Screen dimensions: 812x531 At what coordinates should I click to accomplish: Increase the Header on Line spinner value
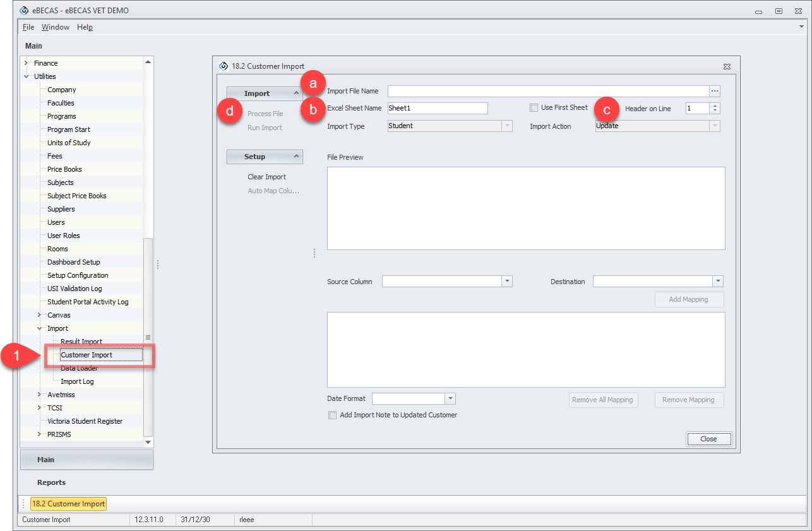pyautogui.click(x=715, y=105)
